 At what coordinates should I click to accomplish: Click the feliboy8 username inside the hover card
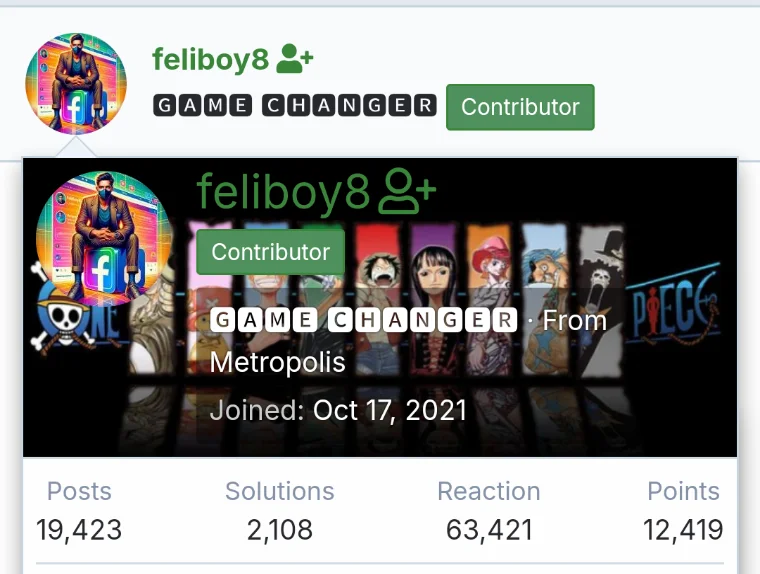(x=283, y=191)
